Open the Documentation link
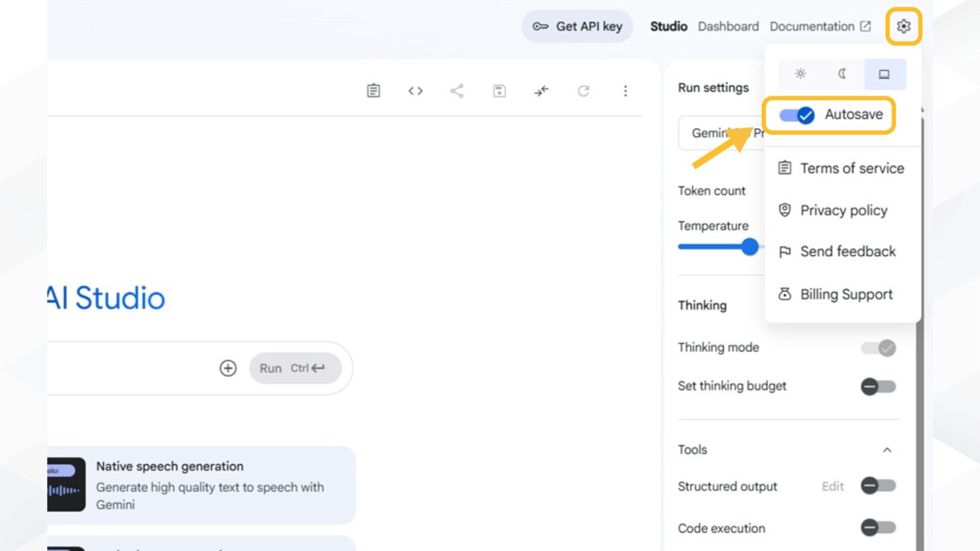The image size is (980, 551). [x=813, y=26]
